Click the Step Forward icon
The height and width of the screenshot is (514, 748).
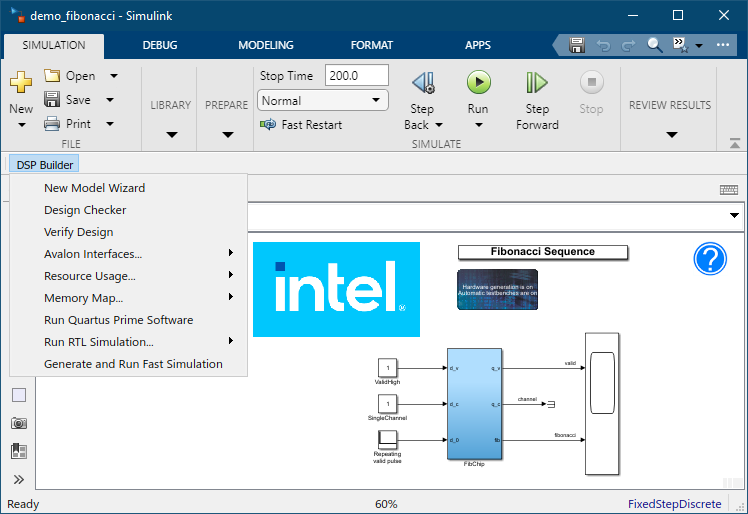coord(537,83)
